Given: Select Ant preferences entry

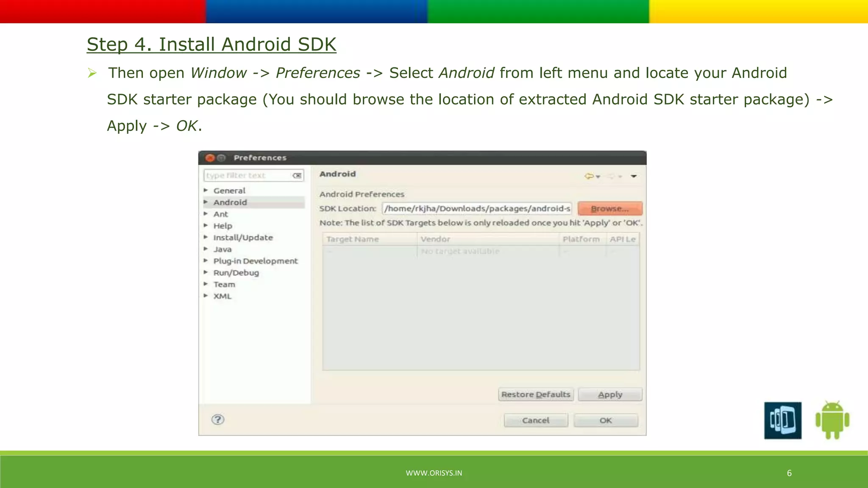Looking at the screenshot, I should pyautogui.click(x=221, y=214).
